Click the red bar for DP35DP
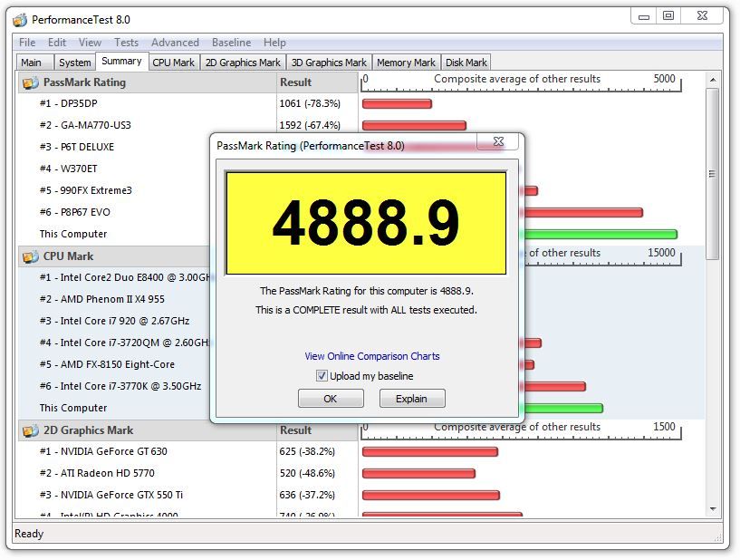 pos(397,104)
